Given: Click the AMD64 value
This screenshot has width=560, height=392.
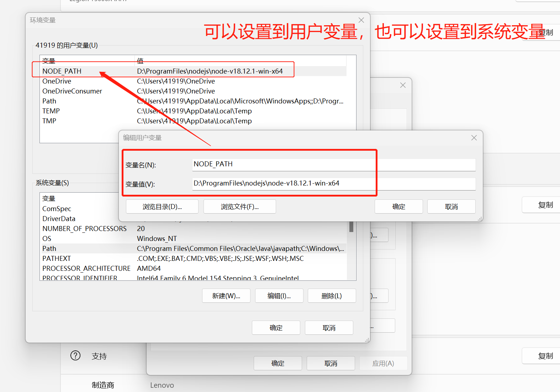Looking at the screenshot, I should 149,268.
